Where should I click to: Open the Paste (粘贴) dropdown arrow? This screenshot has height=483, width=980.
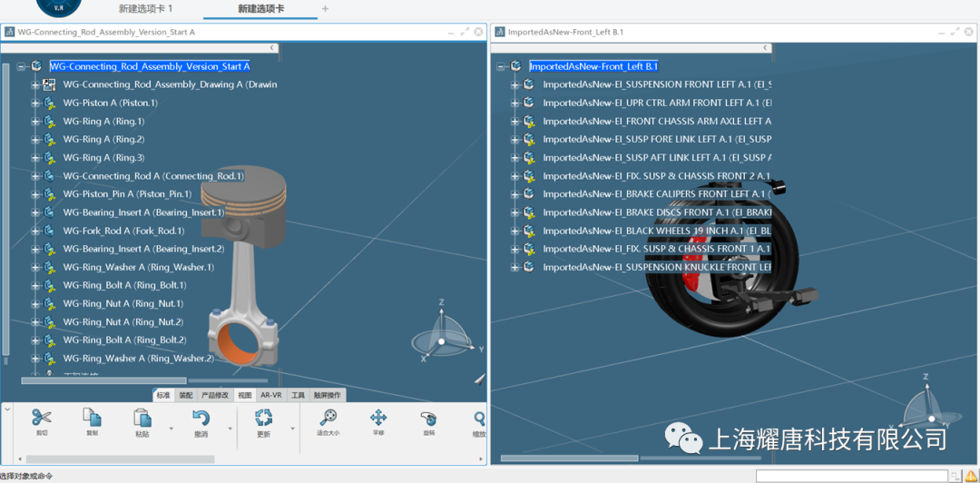point(171,428)
